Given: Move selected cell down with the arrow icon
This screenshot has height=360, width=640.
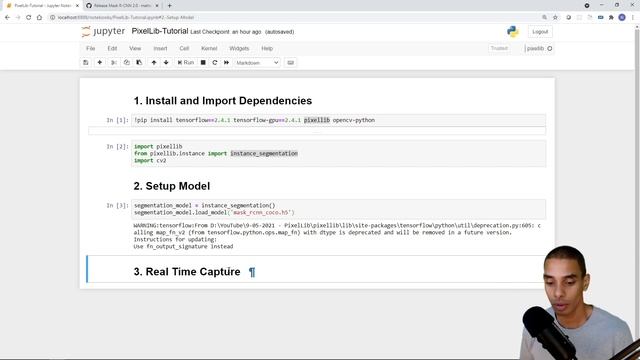Looking at the screenshot, I should (x=166, y=62).
